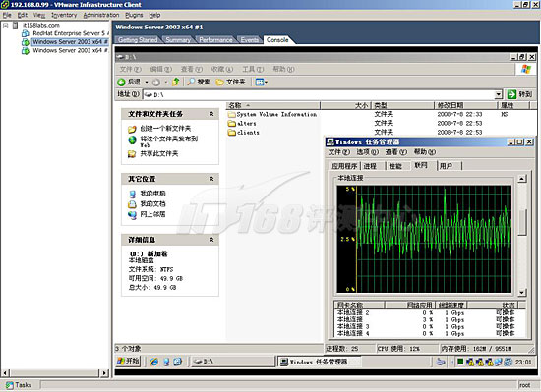
Task: Open the Inventory menu in VMware client
Action: click(64, 15)
